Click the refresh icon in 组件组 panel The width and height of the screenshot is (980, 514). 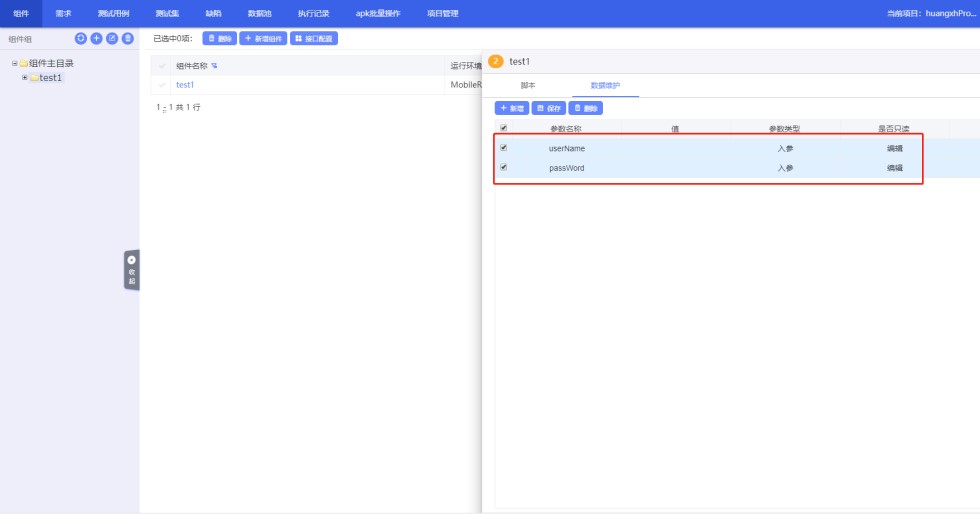point(81,38)
